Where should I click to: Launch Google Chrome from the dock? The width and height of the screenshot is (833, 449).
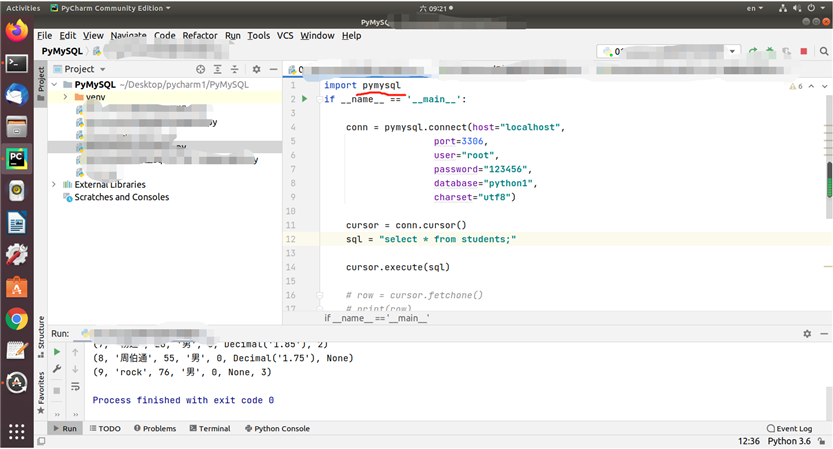pyautogui.click(x=16, y=319)
